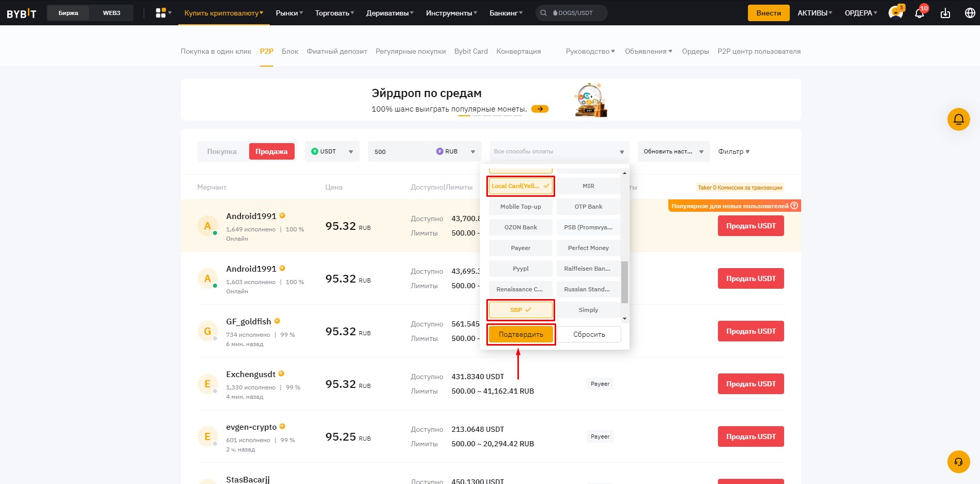Open the language globe icon
This screenshot has height=484, width=980.
coord(970,13)
